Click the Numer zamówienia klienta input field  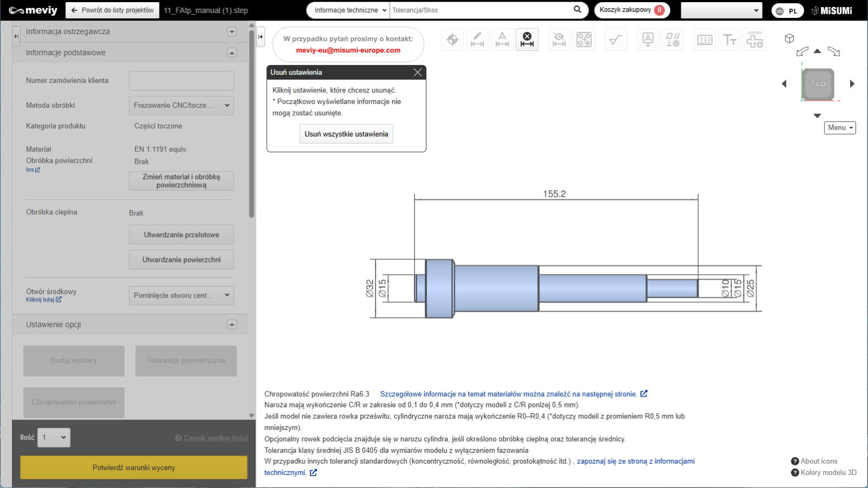pyautogui.click(x=181, y=81)
